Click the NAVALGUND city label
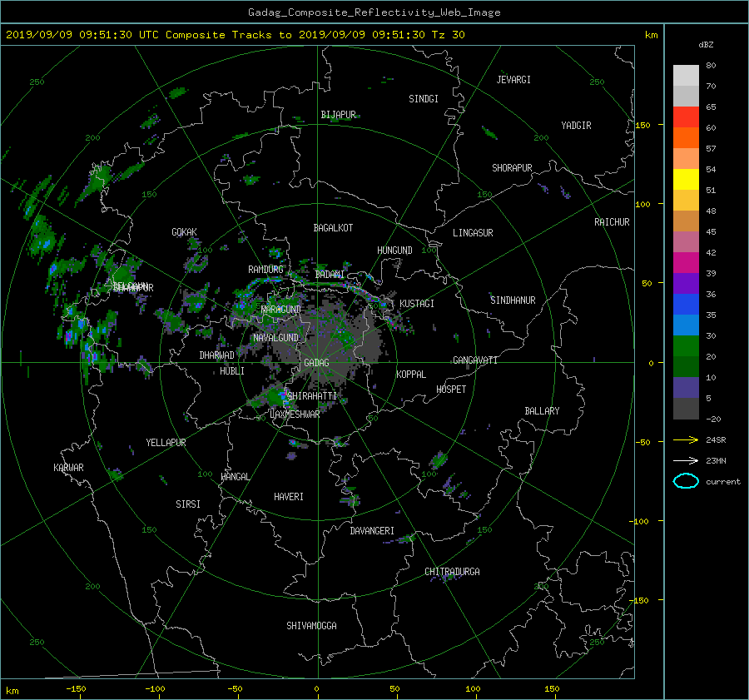Screen dimensions: 749x700 [x=275, y=338]
